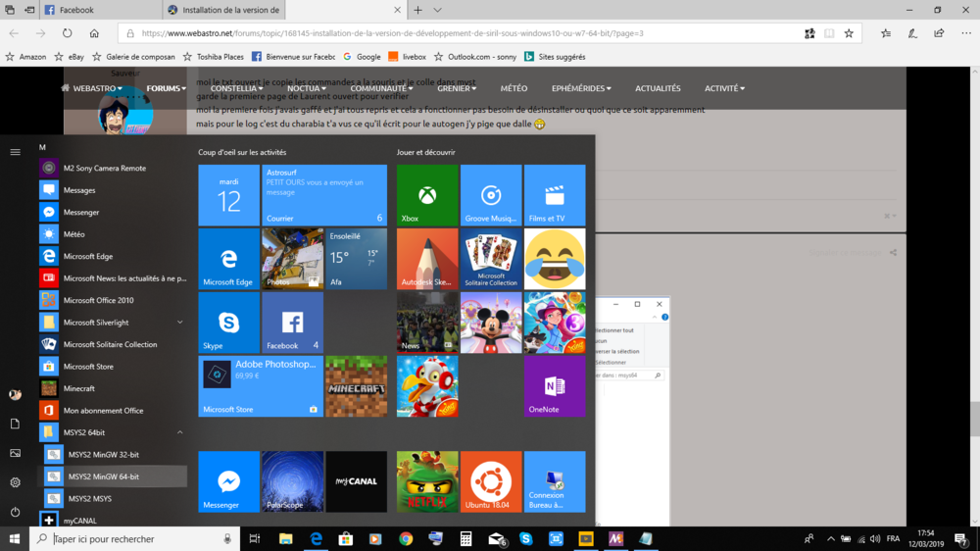Screen dimensions: 980x551
Task: Open the calendar tile showing mardi 12
Action: 228,195
